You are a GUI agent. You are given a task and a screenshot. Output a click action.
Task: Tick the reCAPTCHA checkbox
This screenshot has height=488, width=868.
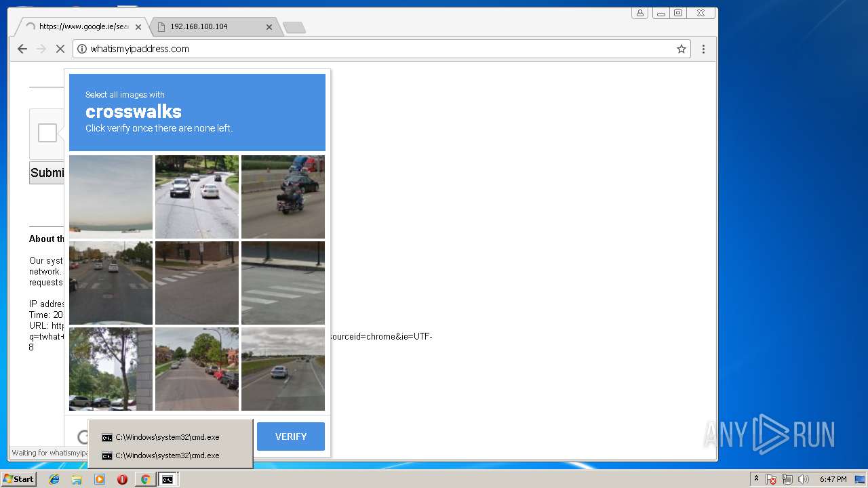47,133
